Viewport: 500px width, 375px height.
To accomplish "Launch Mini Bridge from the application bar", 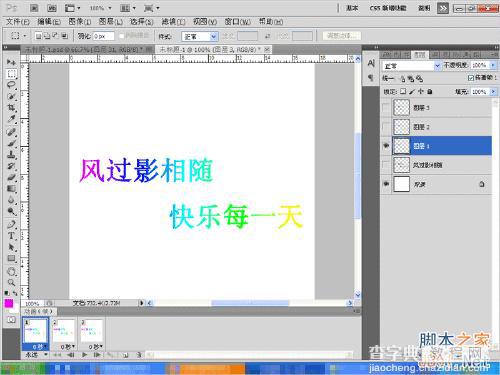I will 51,8.
